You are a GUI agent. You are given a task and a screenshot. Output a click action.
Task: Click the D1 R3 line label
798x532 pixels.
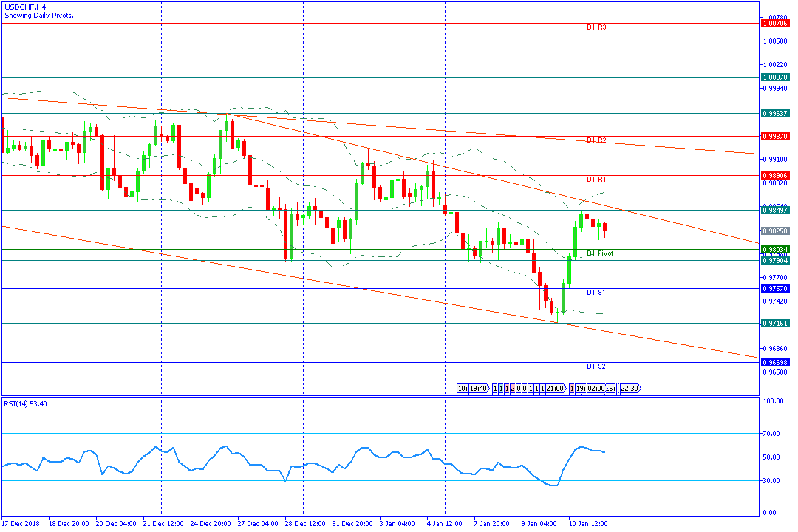coord(596,27)
